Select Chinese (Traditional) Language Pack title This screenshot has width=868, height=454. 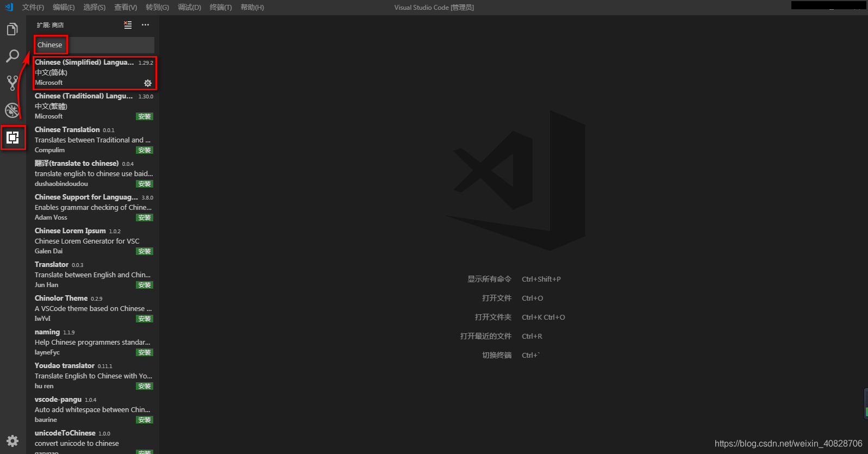pyautogui.click(x=84, y=96)
